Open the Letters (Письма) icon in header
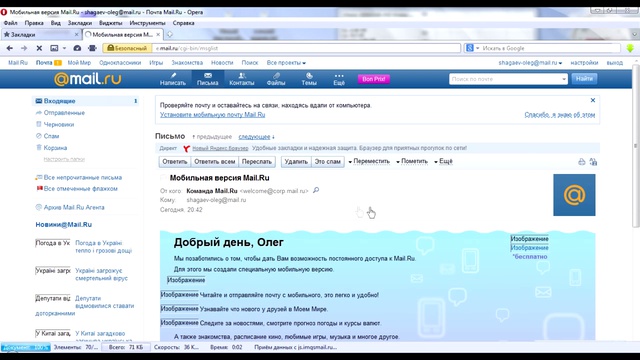Image resolution: width=640 pixels, height=360 pixels. 208,79
